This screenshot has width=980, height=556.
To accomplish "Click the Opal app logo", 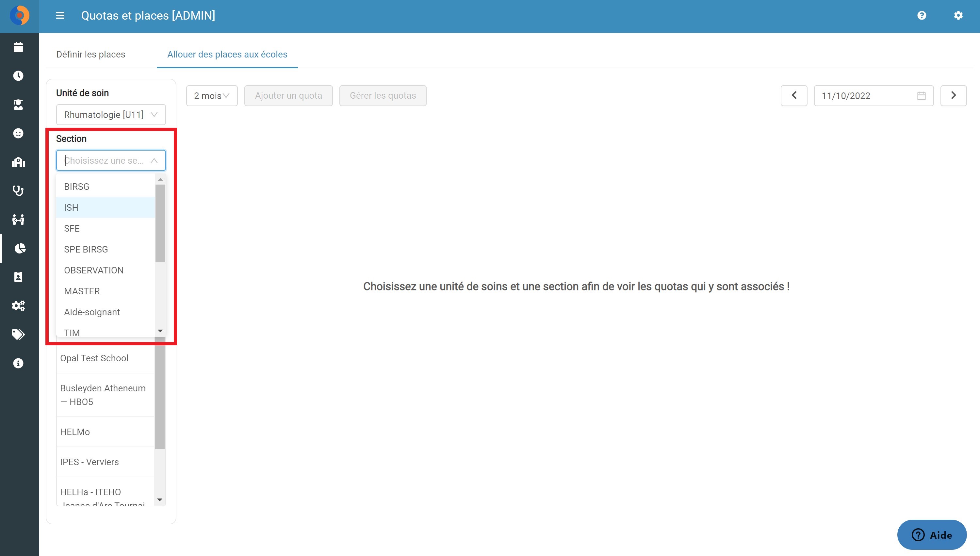I will [x=20, y=16].
